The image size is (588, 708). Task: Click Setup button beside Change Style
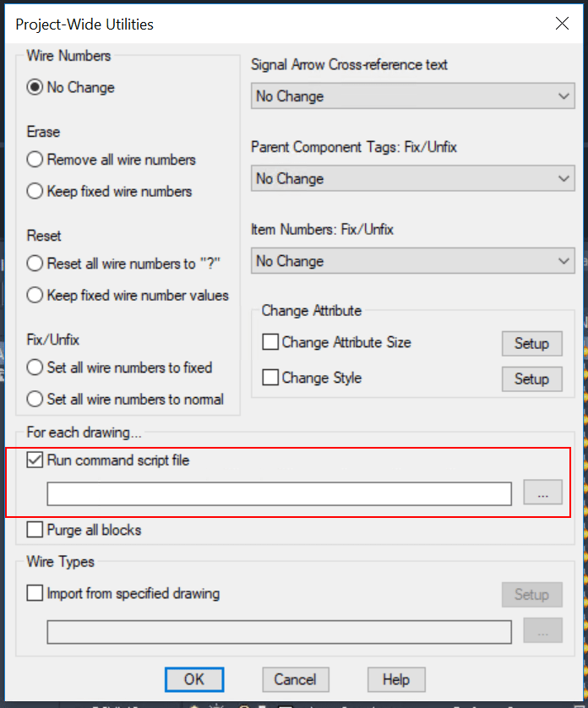(531, 379)
